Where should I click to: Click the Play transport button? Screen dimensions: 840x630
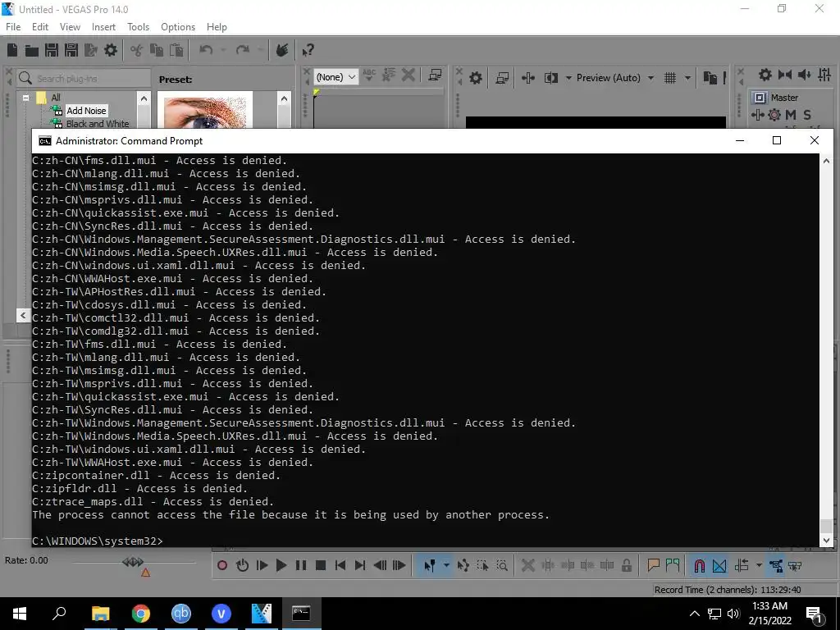(281, 566)
